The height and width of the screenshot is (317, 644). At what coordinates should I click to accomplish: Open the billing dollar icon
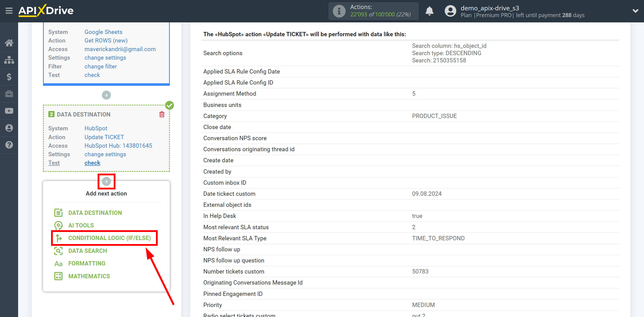point(9,77)
